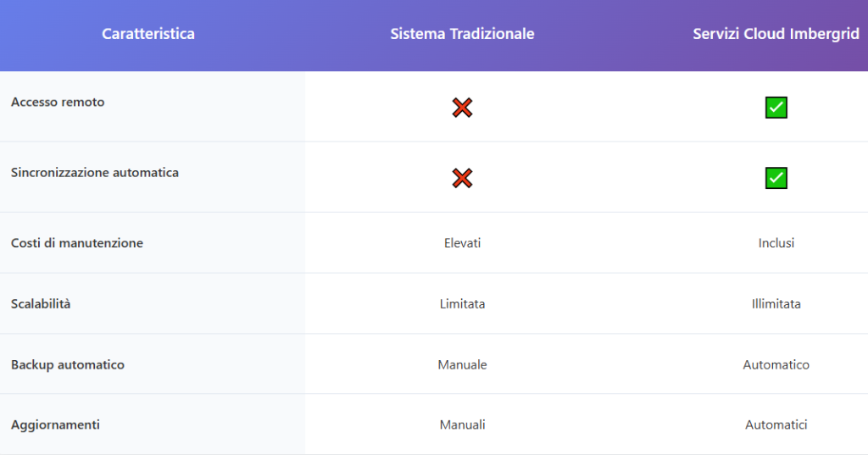Image resolution: width=868 pixels, height=455 pixels.
Task: Select the Illimitata cell value
Action: (776, 303)
